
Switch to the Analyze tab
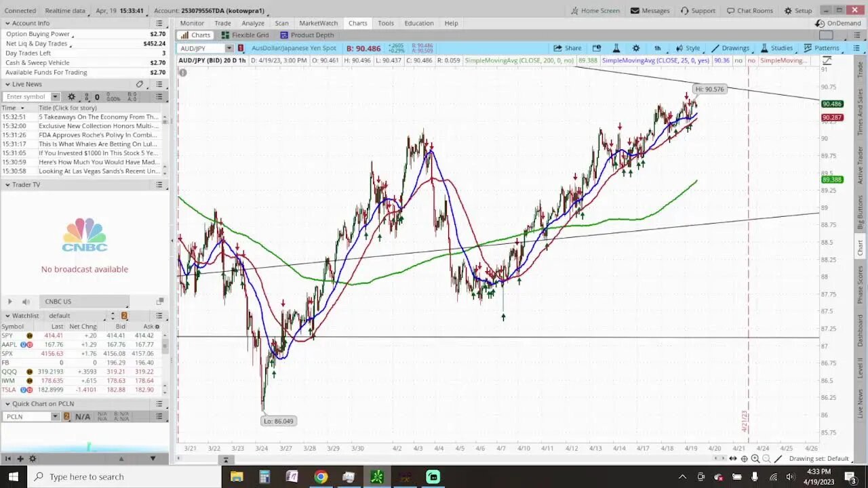pos(253,23)
